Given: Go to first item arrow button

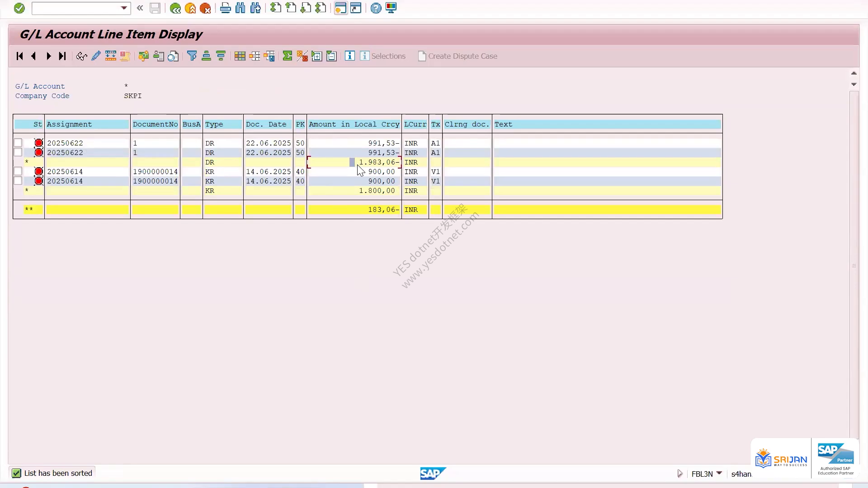Looking at the screenshot, I should (x=19, y=56).
